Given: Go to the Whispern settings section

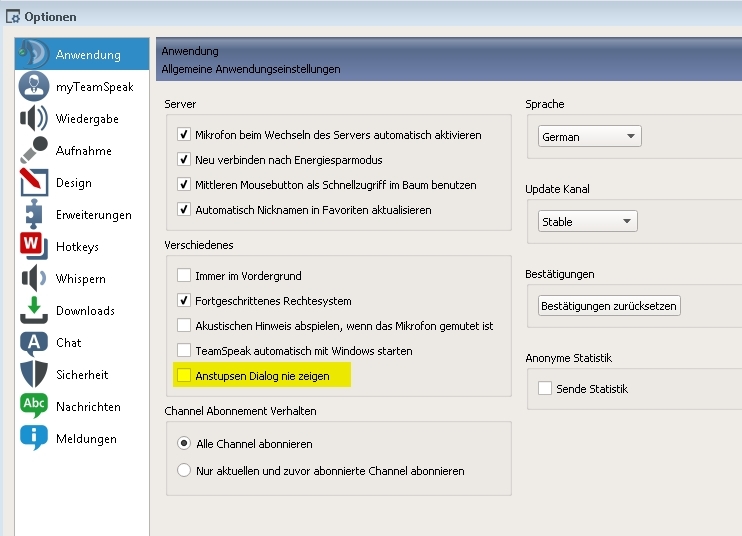Looking at the screenshot, I should pyautogui.click(x=80, y=279).
